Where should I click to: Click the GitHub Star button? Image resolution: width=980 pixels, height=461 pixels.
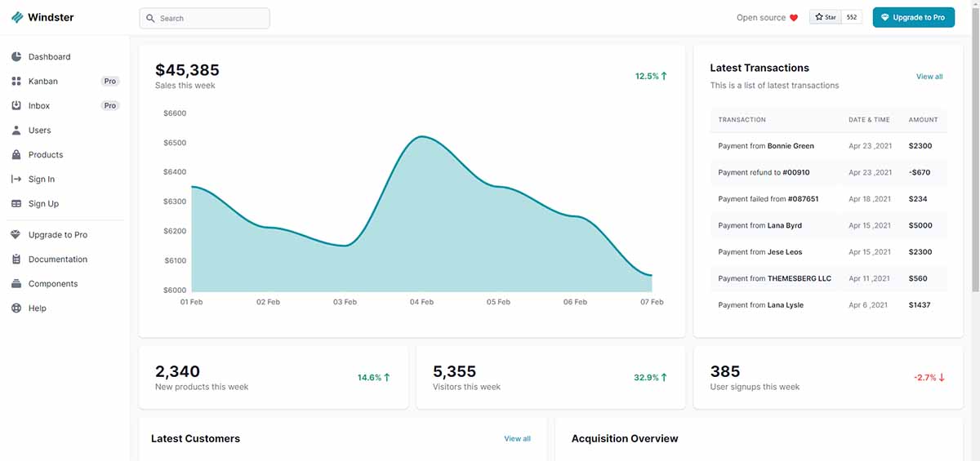(825, 17)
